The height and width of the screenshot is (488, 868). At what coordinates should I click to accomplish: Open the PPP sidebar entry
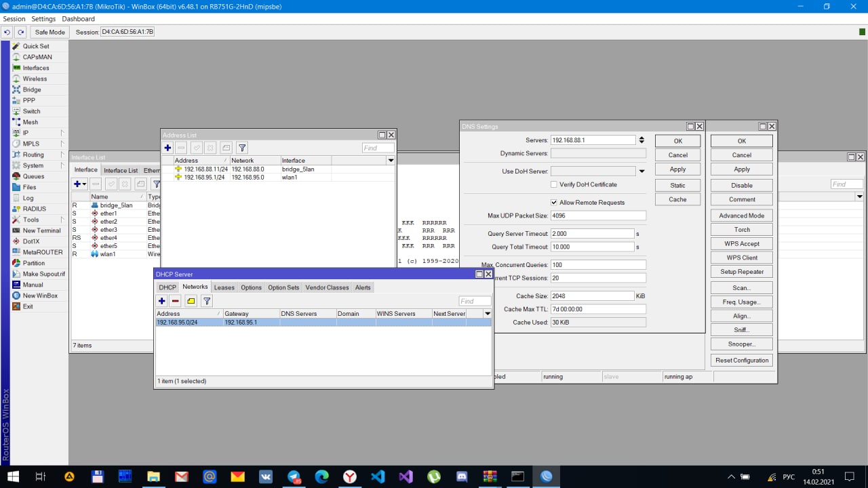[x=29, y=100]
